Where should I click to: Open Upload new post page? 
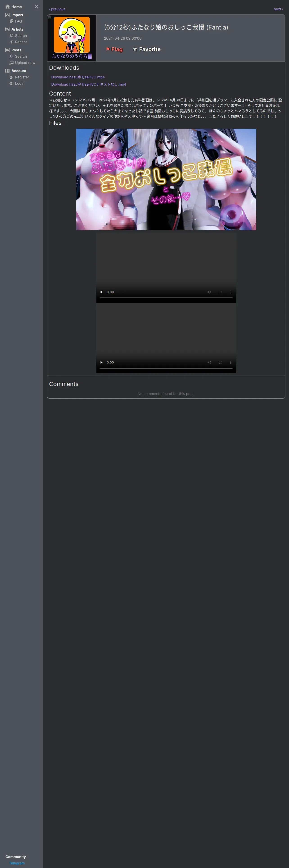tap(22, 63)
